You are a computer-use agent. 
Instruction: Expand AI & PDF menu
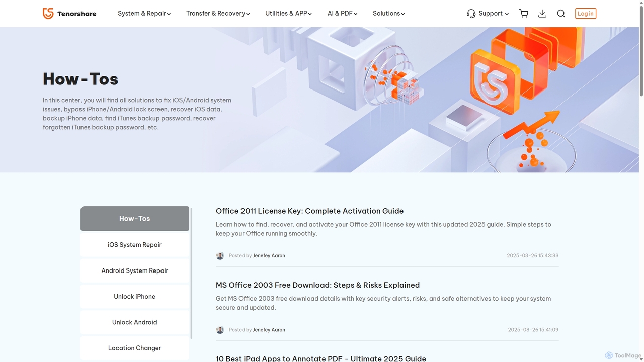[342, 14]
